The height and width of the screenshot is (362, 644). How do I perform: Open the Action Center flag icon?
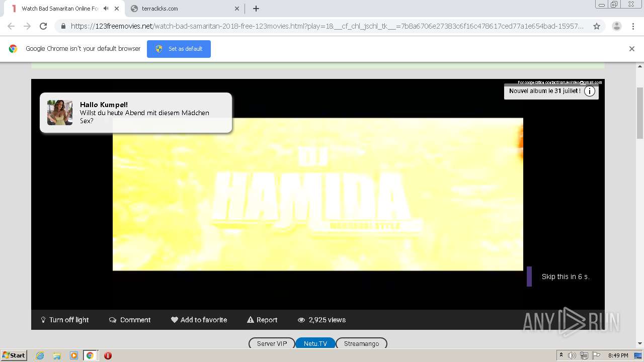(597, 355)
